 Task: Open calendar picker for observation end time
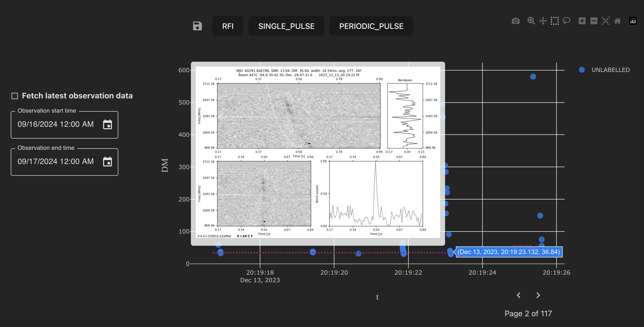(108, 162)
